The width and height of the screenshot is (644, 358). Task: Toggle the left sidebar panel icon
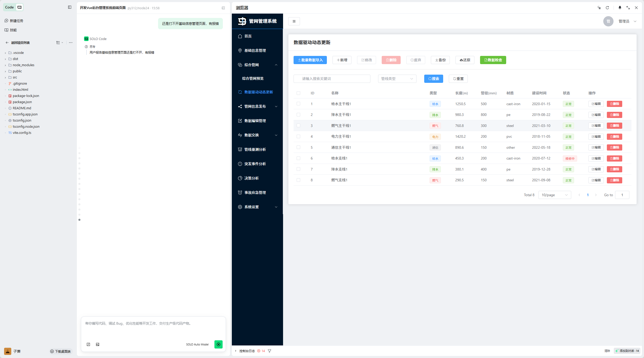70,7
